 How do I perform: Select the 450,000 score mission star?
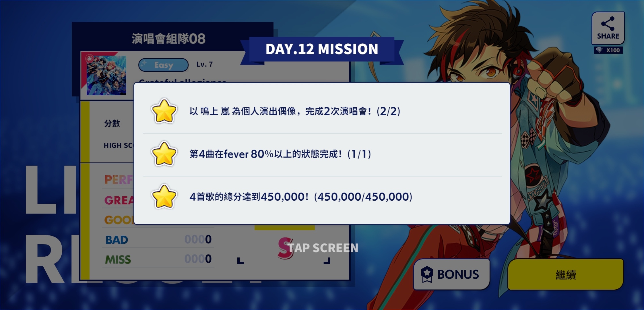pos(164,197)
